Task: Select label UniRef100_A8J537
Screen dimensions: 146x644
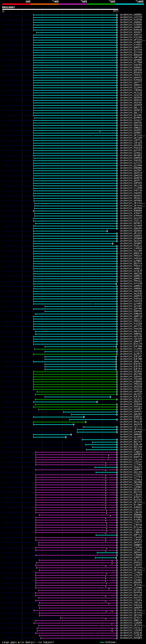Action: pyautogui.click(x=131, y=394)
